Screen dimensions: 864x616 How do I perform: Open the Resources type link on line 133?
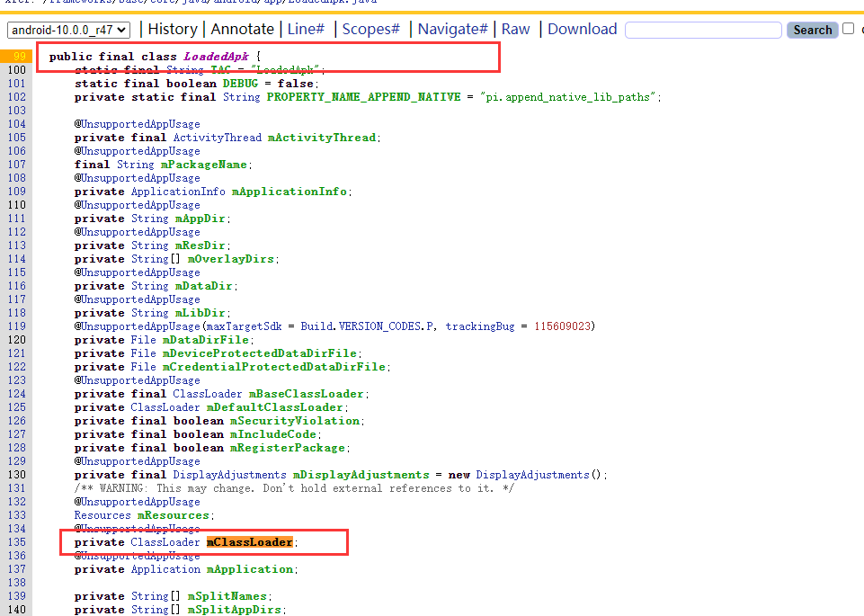tap(102, 515)
